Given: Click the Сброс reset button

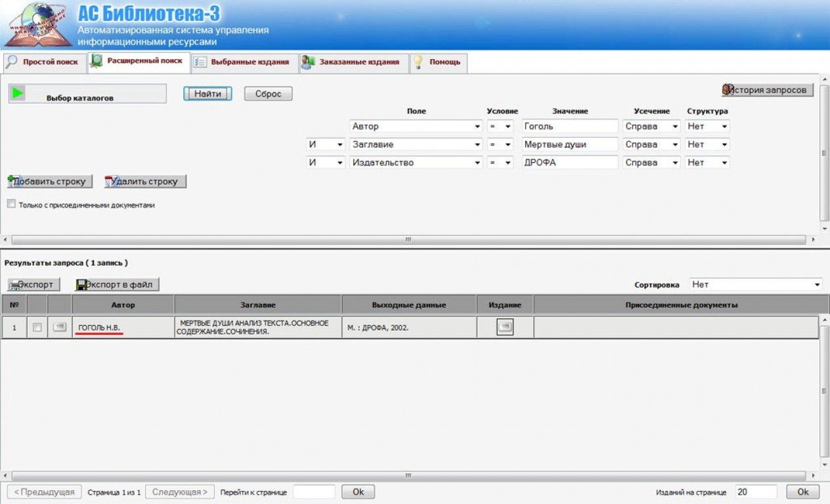Looking at the screenshot, I should (x=268, y=94).
